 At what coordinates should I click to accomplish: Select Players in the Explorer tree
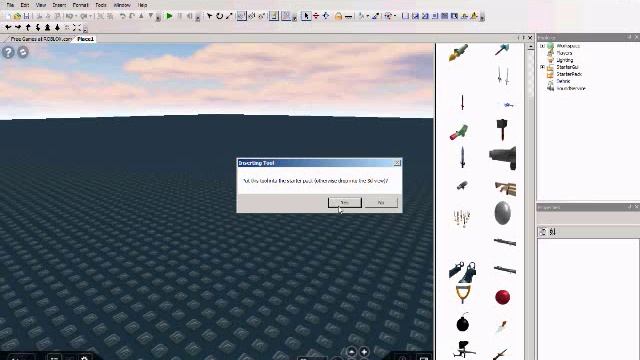point(564,53)
